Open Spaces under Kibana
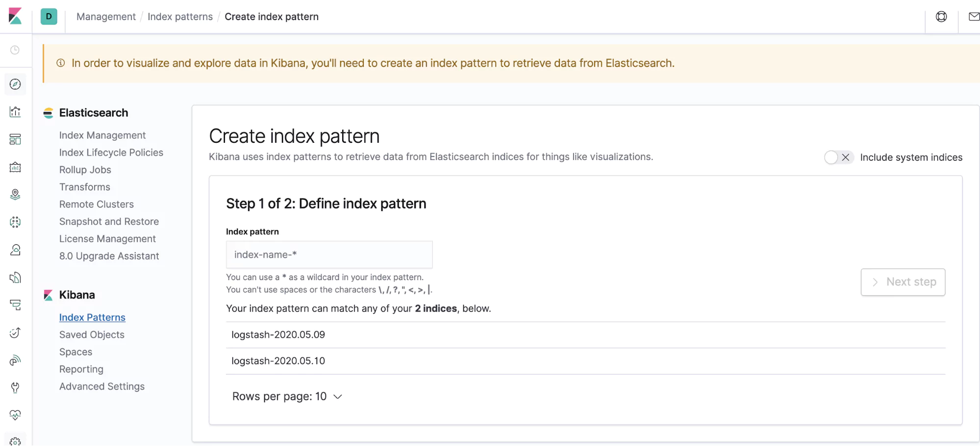 click(75, 352)
